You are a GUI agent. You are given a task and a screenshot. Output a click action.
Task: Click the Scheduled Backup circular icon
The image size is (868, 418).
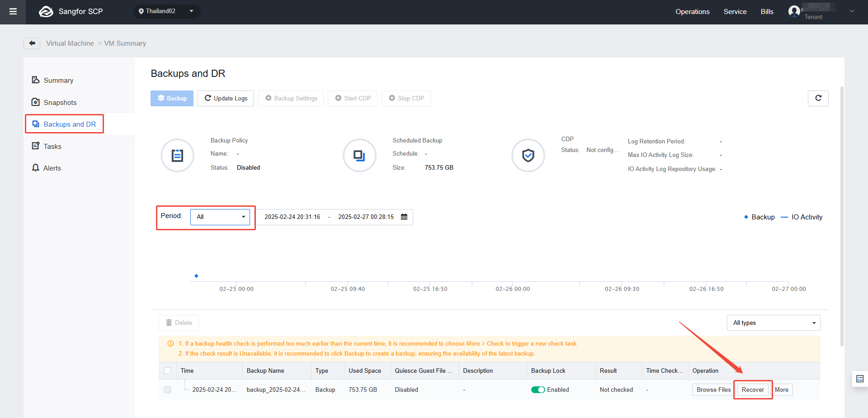tap(359, 156)
